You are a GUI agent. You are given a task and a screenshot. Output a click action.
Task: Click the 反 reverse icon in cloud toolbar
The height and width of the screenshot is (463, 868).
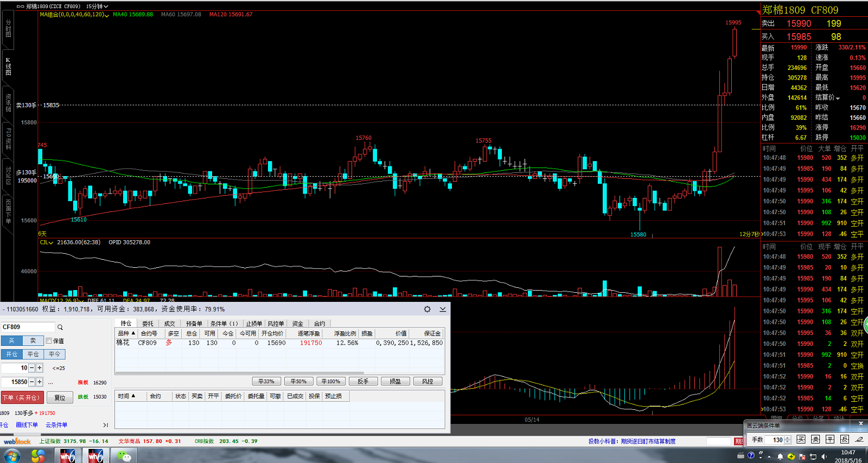pos(845,439)
